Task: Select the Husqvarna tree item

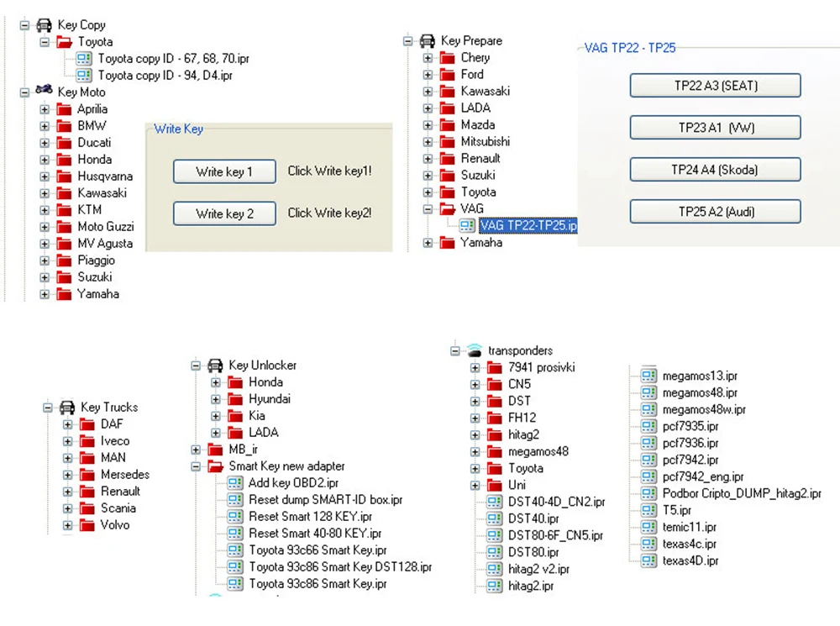Action: coord(105,176)
